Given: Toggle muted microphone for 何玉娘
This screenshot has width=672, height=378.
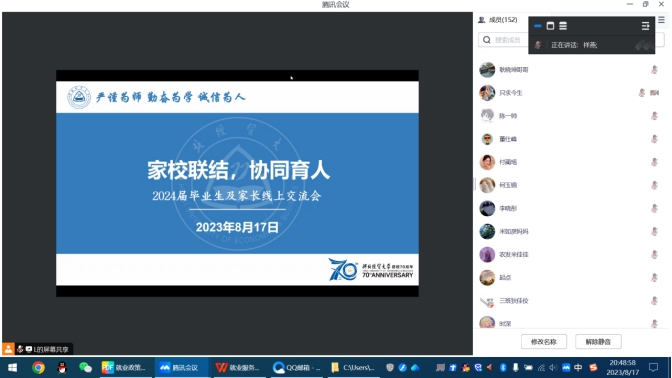Looking at the screenshot, I should (x=654, y=185).
